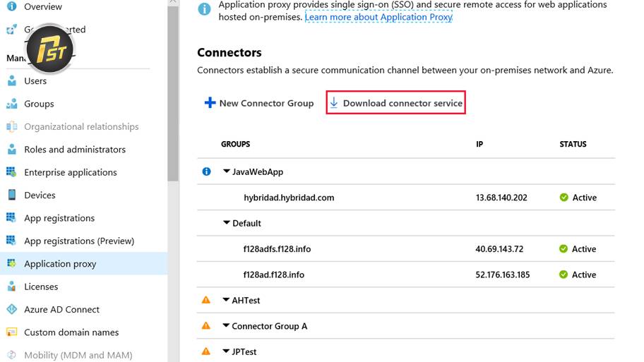644x362 pixels.
Task: Sort by the IP column header
Action: point(479,144)
